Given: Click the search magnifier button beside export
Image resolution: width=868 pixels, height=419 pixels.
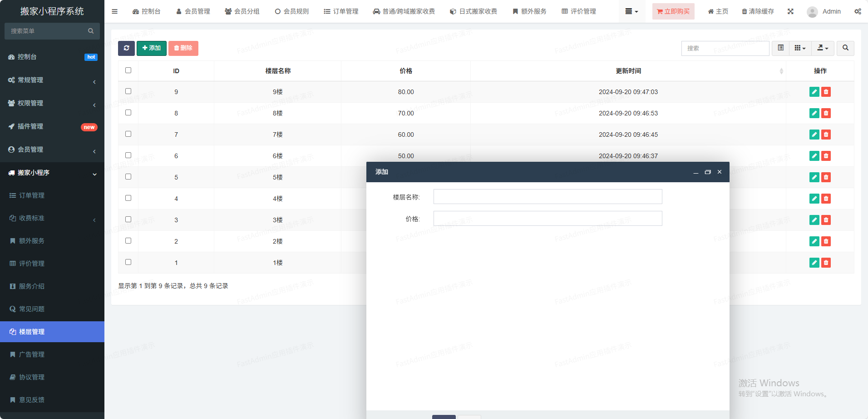Looking at the screenshot, I should [845, 48].
